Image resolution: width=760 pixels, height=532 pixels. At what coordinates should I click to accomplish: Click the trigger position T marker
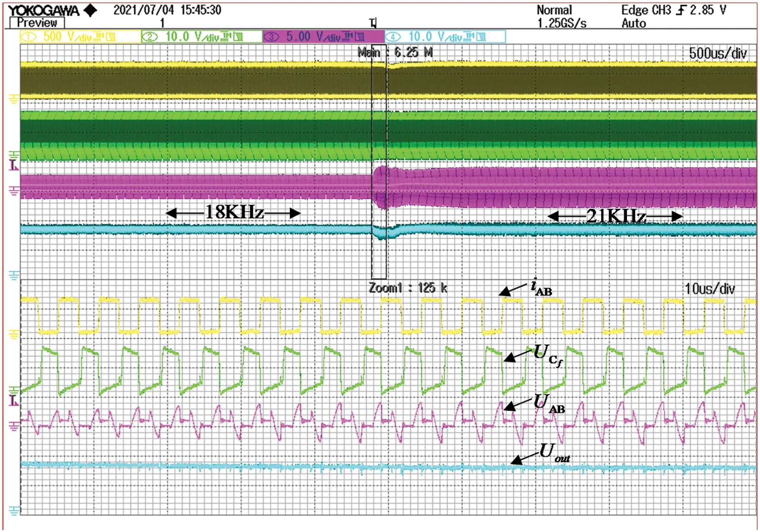(x=373, y=23)
